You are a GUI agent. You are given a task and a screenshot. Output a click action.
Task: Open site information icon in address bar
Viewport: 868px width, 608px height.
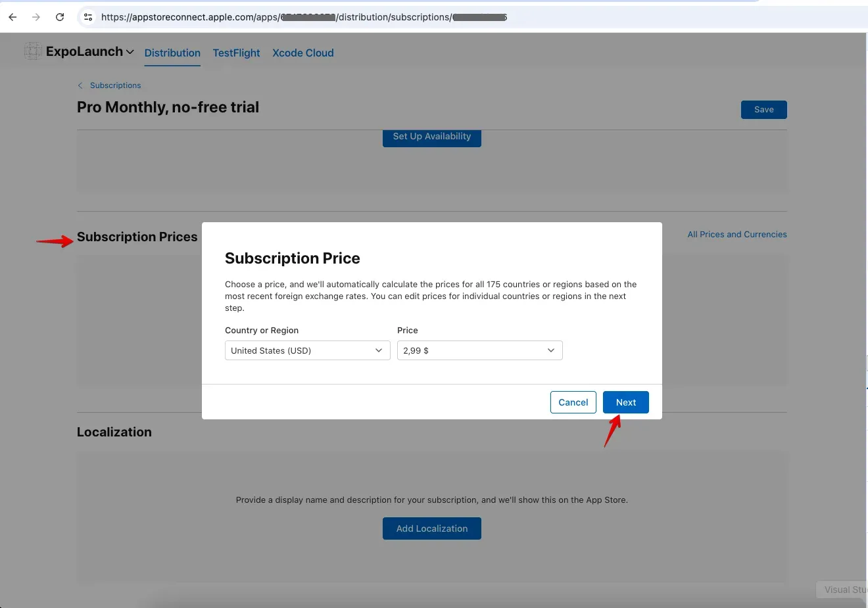88,17
